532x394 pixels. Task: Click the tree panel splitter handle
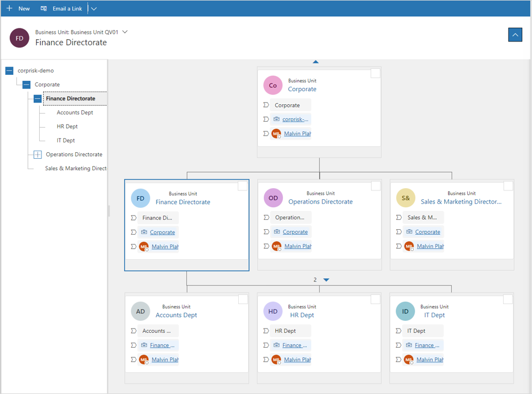click(x=108, y=211)
